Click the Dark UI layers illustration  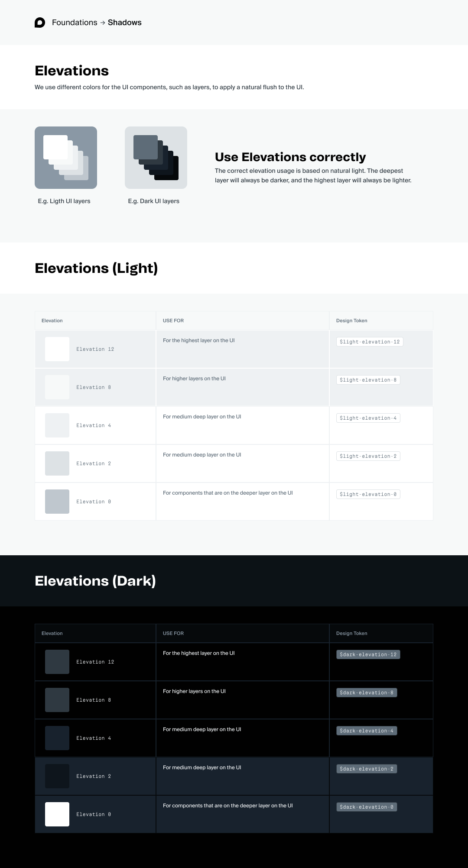(x=156, y=158)
